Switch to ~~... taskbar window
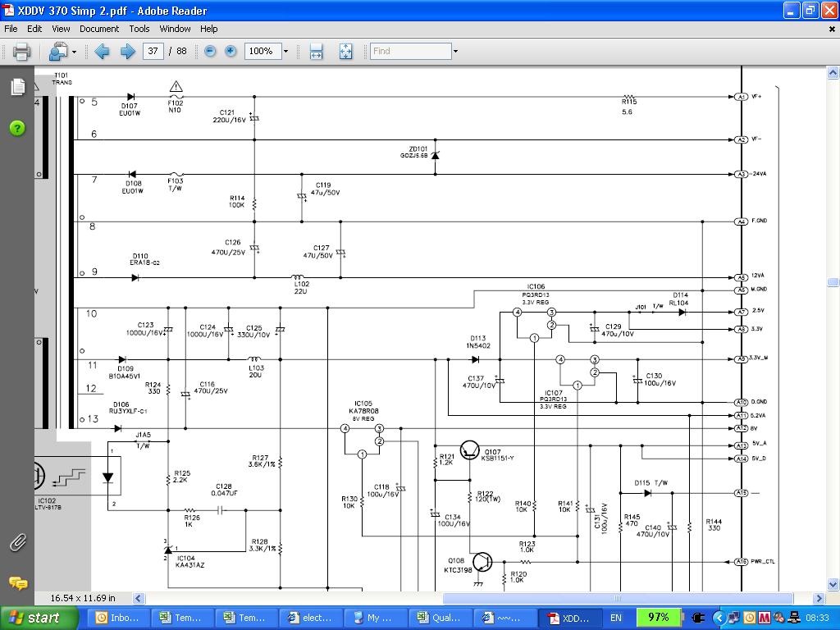The image size is (840, 630). pyautogui.click(x=504, y=619)
